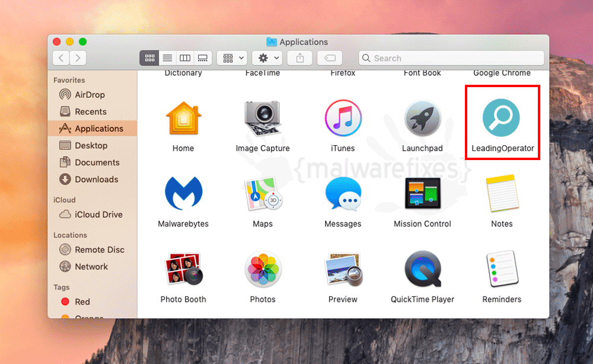
Task: Select the Reminders app icon
Action: click(502, 269)
